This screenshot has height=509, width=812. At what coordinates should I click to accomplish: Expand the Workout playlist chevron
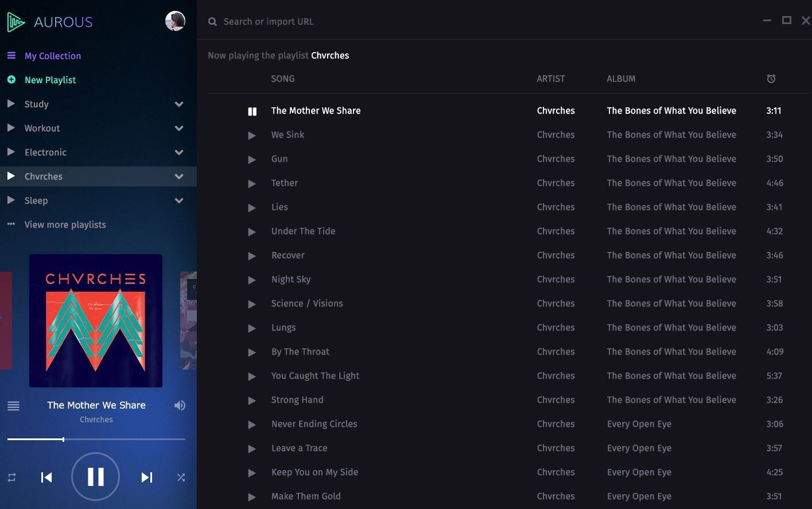[x=179, y=129]
